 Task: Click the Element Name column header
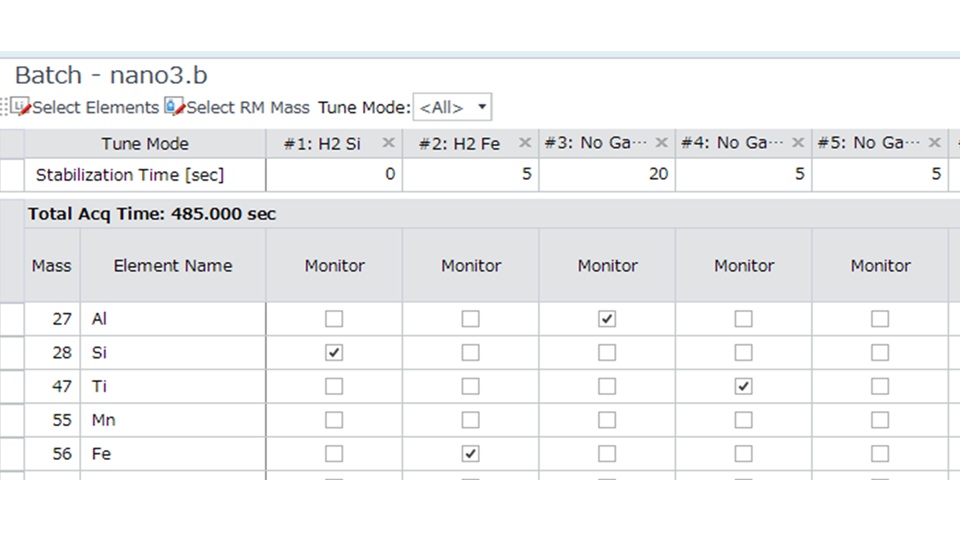tap(172, 266)
